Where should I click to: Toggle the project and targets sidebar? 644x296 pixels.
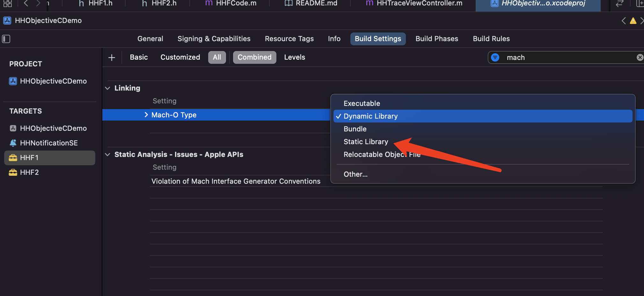click(x=6, y=39)
